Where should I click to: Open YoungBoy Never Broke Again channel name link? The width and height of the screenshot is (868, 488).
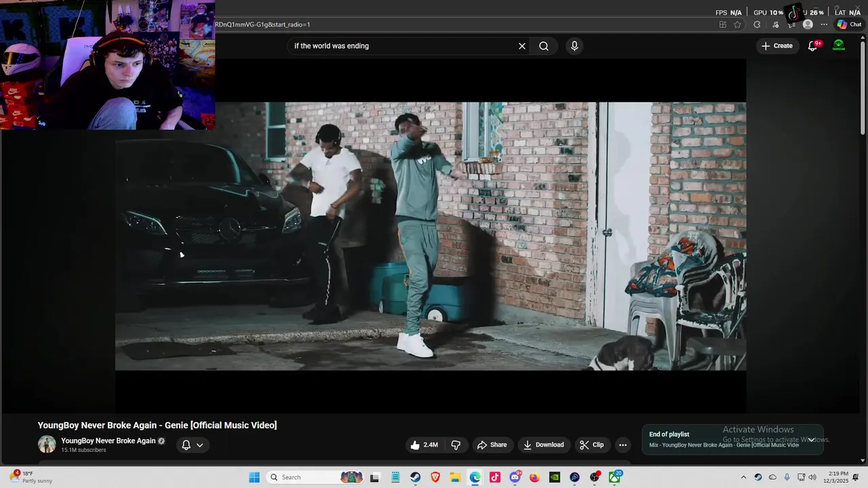[108, 441]
